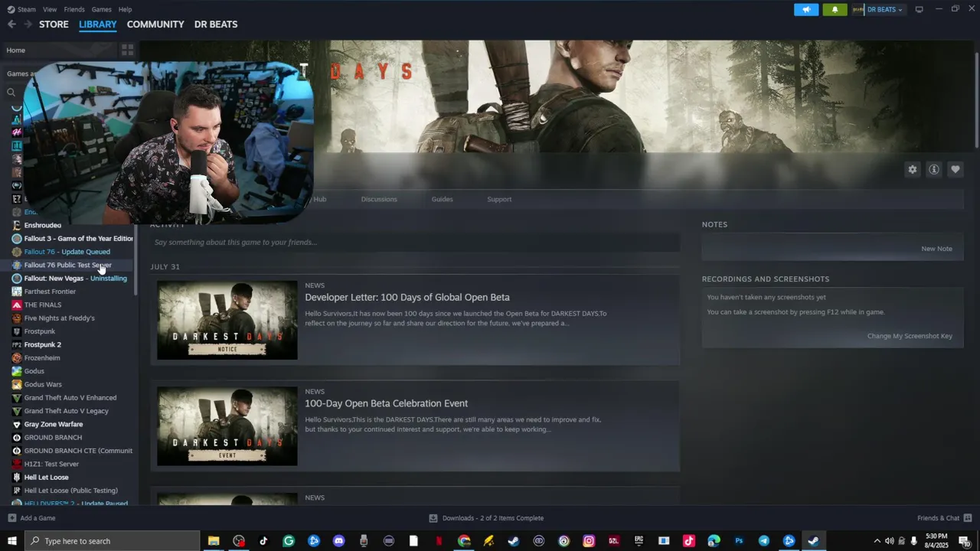Select Grand Theft Auto V Legacy
The image size is (980, 551).
pyautogui.click(x=67, y=411)
